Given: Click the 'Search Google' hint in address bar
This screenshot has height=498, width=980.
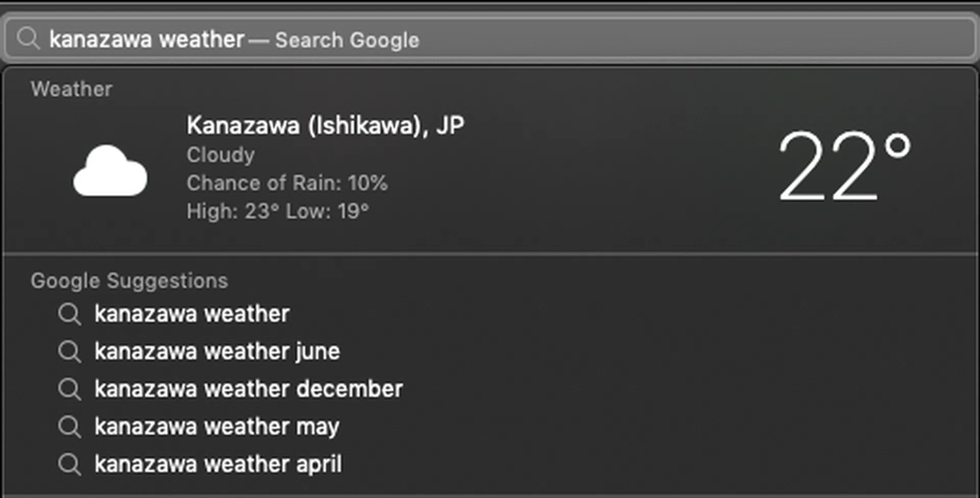Looking at the screenshot, I should pyautogui.click(x=347, y=40).
